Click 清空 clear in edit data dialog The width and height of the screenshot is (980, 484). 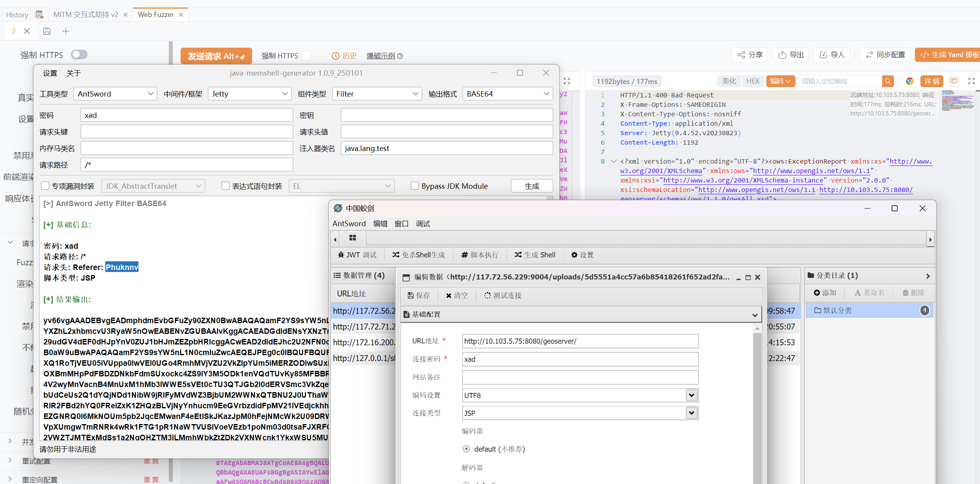click(x=457, y=296)
